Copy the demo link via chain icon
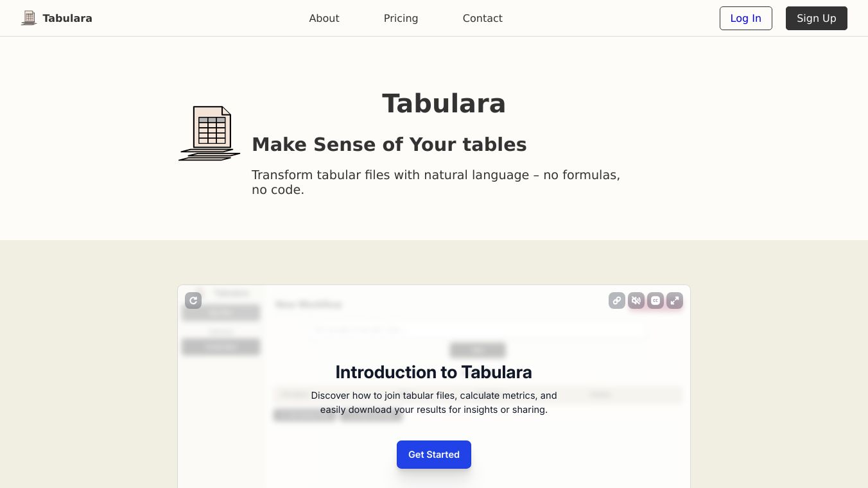 (x=616, y=301)
